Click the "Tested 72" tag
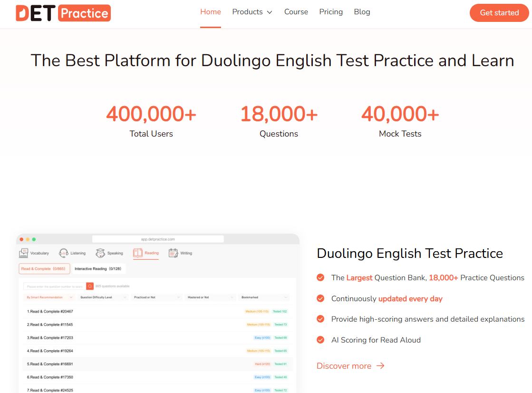The image size is (532, 393). (x=281, y=390)
